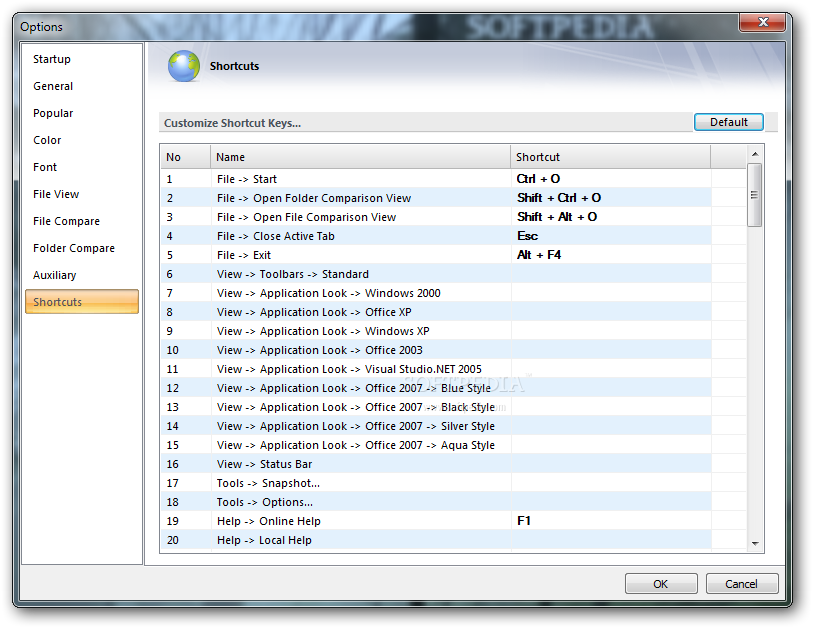Click the Name column header
The height and width of the screenshot is (628, 813).
point(360,157)
